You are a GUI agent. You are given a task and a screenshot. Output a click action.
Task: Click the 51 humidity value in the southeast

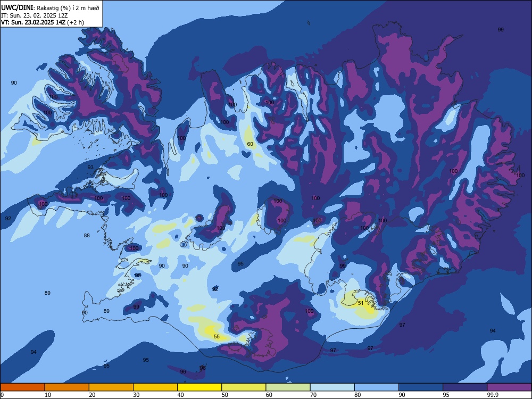click(x=361, y=303)
